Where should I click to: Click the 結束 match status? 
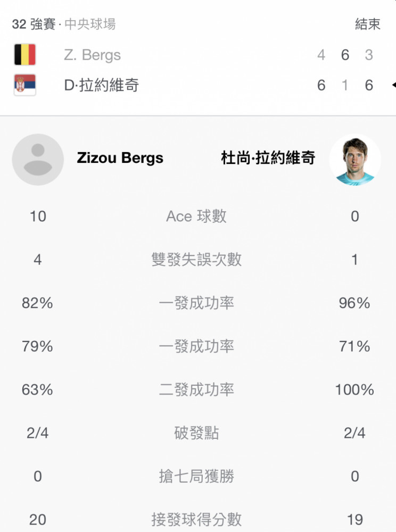click(368, 24)
